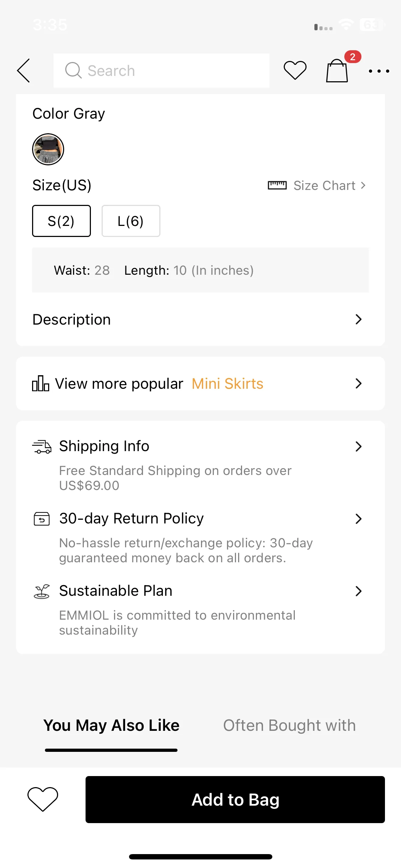Click the Add to Bag button
Image resolution: width=401 pixels, height=868 pixels.
(235, 800)
